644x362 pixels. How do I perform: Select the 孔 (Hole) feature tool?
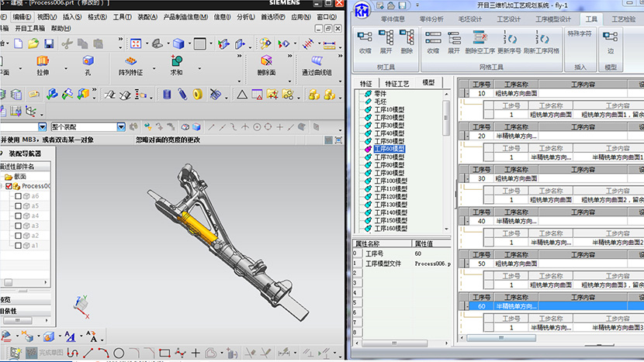pyautogui.click(x=88, y=62)
